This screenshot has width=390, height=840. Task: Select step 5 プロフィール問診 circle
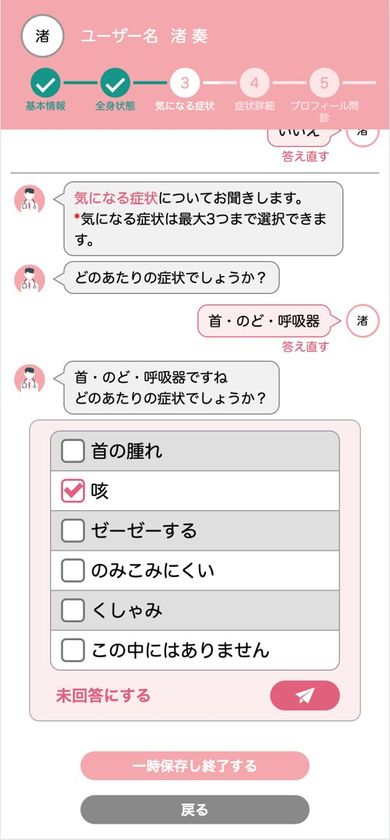[324, 83]
